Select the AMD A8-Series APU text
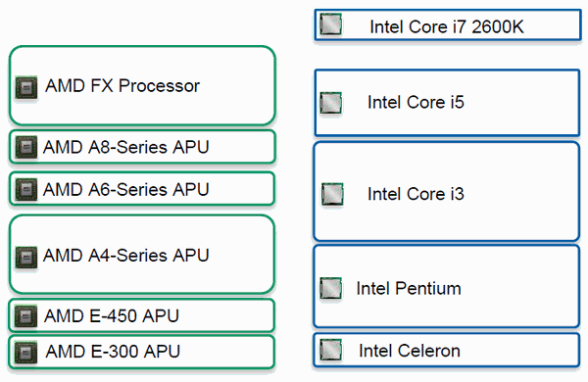The width and height of the screenshot is (588, 382). pos(126,147)
